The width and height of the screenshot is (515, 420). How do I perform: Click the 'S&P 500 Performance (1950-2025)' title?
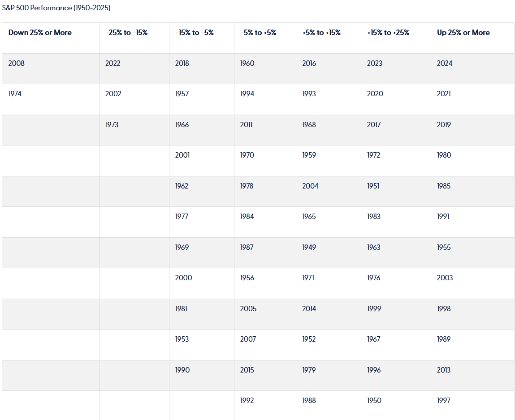tap(56, 8)
